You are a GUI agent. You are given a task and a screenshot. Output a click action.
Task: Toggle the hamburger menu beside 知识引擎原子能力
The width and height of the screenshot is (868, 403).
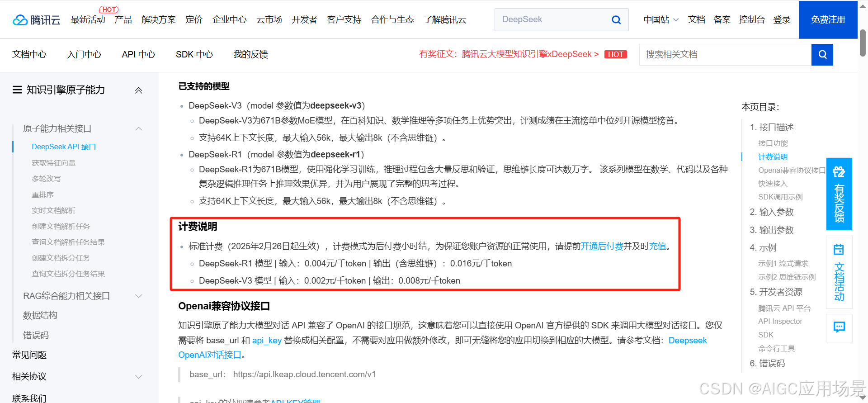click(x=17, y=90)
